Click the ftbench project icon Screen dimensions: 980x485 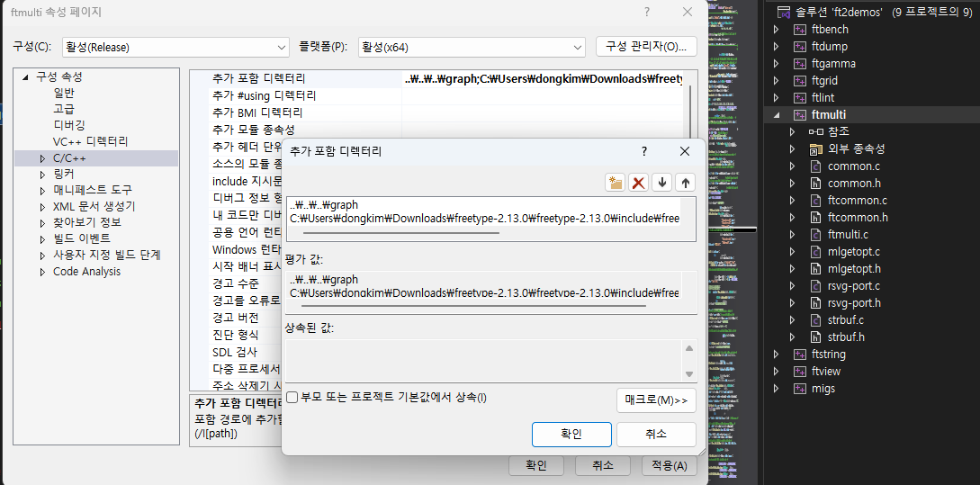pos(800,30)
